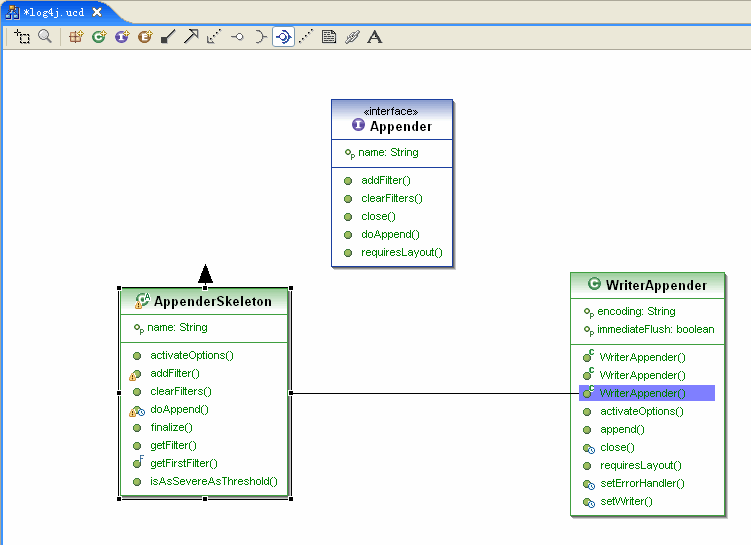This screenshot has height=545, width=751.
Task: Switch to the log4j.ucd tab
Action: 54,12
